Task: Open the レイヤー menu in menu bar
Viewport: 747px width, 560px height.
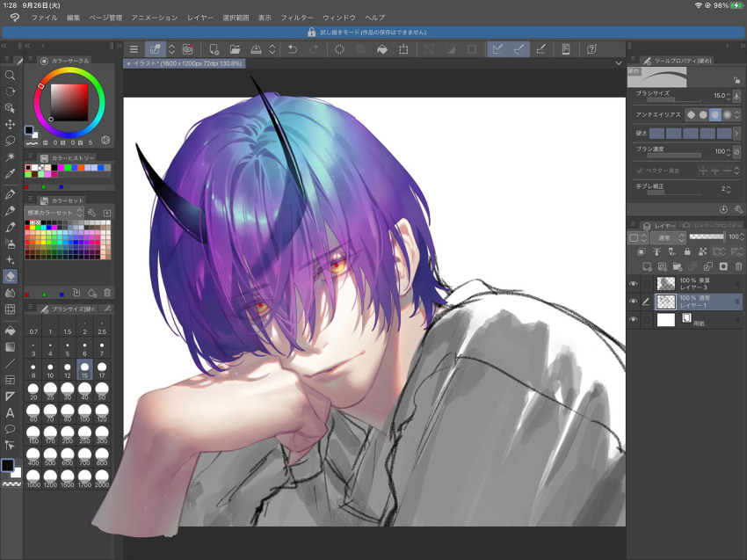Action: pyautogui.click(x=200, y=18)
